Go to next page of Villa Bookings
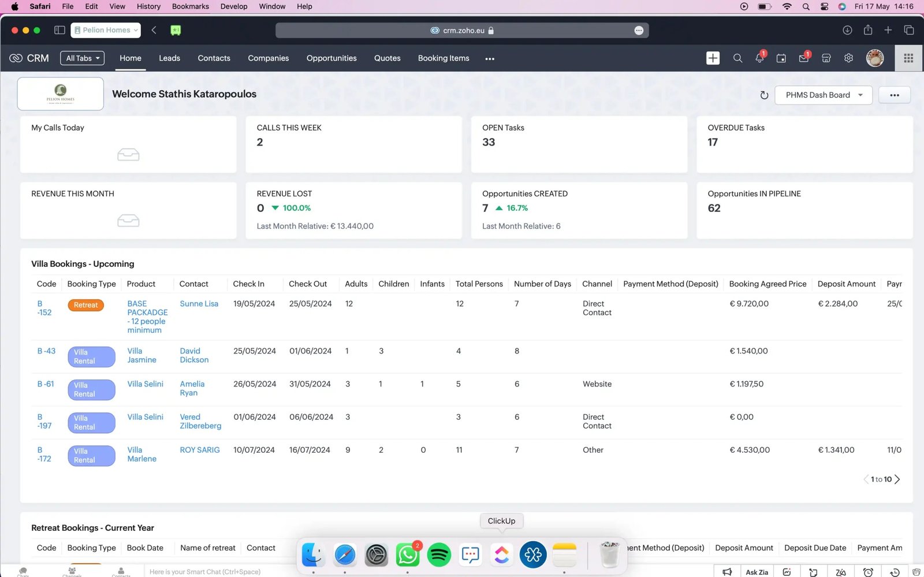This screenshot has width=924, height=577. [897, 479]
